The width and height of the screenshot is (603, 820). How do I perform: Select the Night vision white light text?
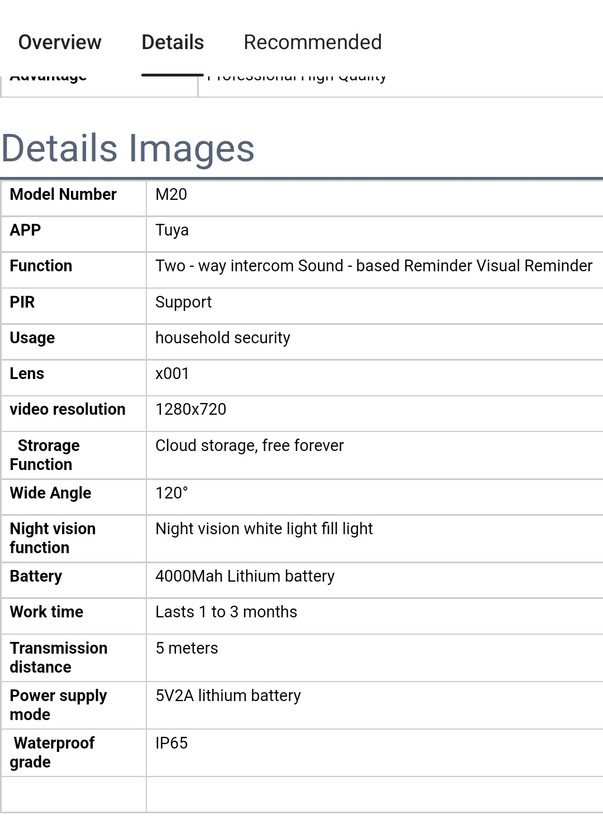pos(264,529)
